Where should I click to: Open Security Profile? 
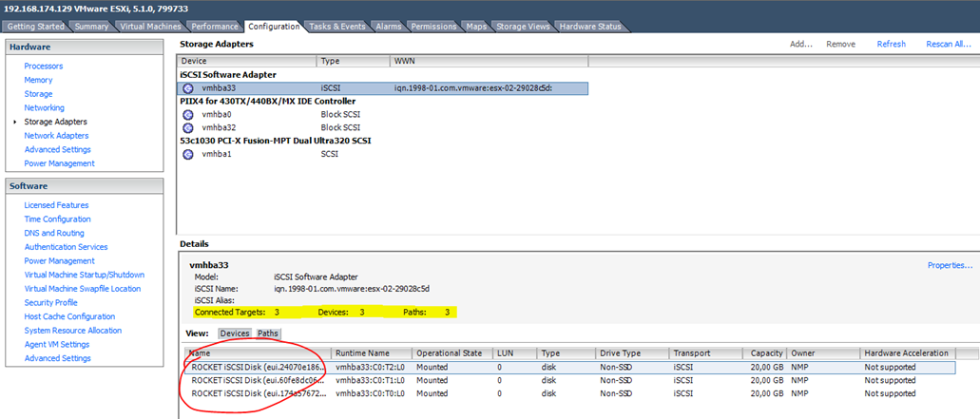tap(51, 303)
